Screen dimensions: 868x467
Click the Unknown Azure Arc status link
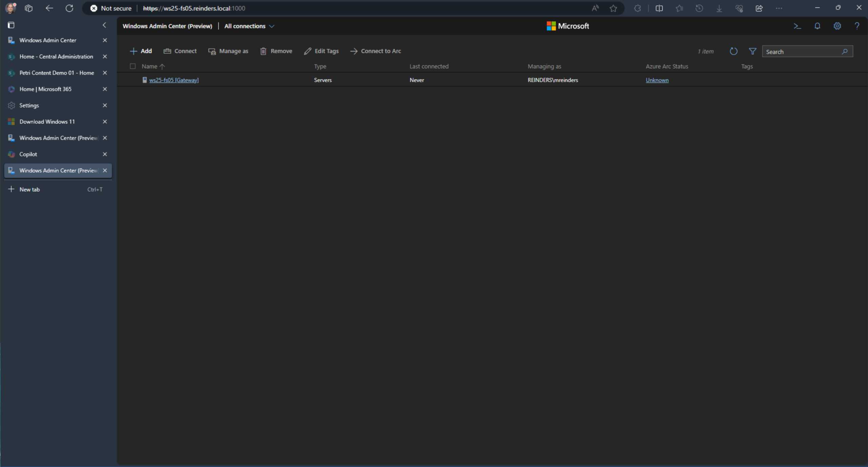point(657,80)
